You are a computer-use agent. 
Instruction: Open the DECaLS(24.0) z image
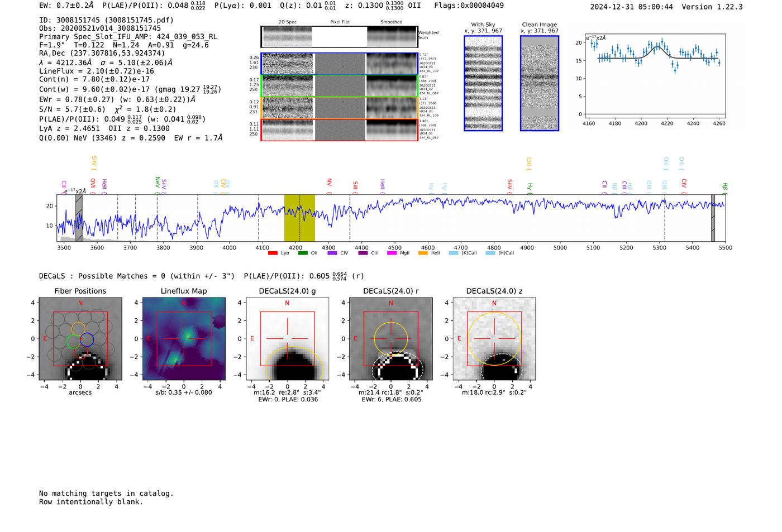pyautogui.click(x=494, y=338)
